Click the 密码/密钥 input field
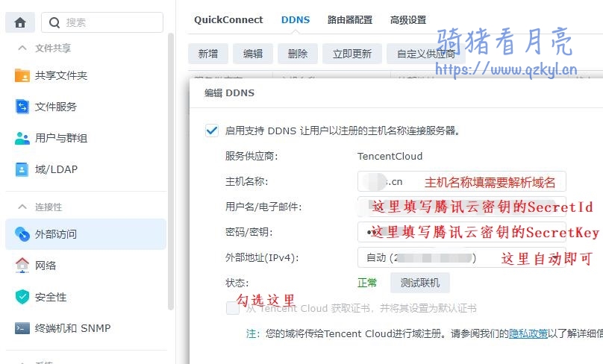The image size is (603, 364). 461,232
